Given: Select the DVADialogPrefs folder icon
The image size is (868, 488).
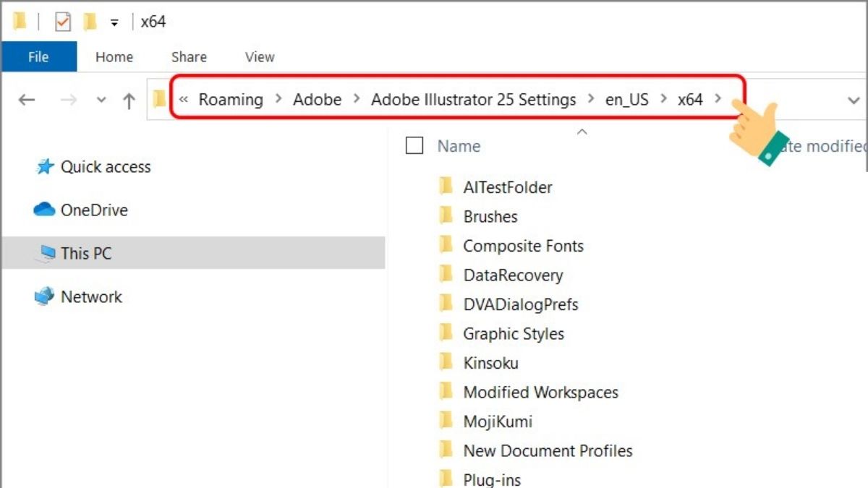Looking at the screenshot, I should (x=446, y=304).
